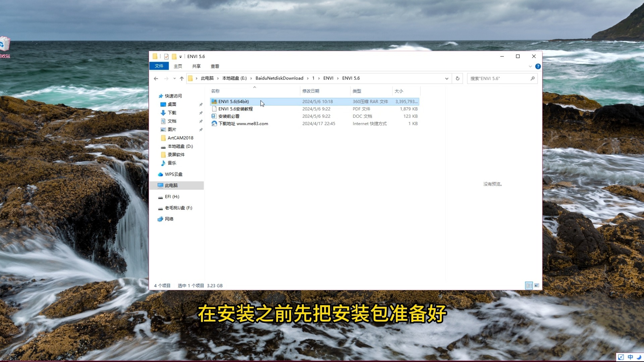
Task: Click 本地磁盘 (E:) breadcrumb
Action: click(x=234, y=78)
